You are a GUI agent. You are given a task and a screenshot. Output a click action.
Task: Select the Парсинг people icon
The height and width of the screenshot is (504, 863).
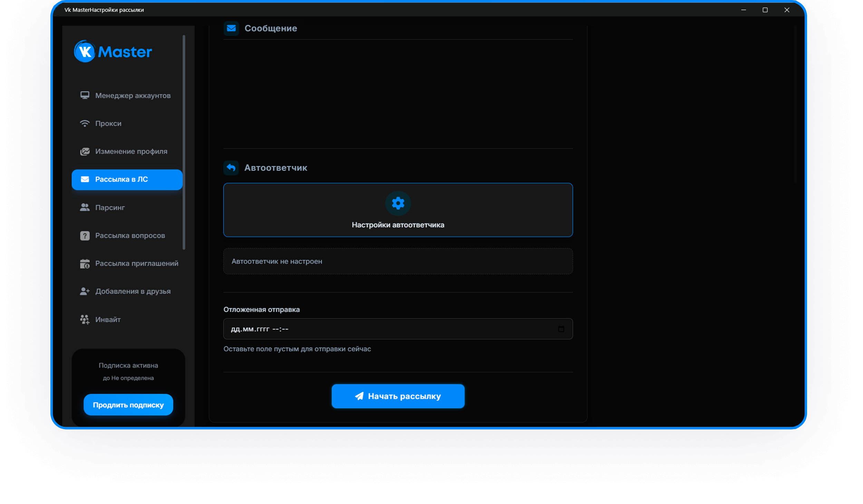click(x=85, y=207)
